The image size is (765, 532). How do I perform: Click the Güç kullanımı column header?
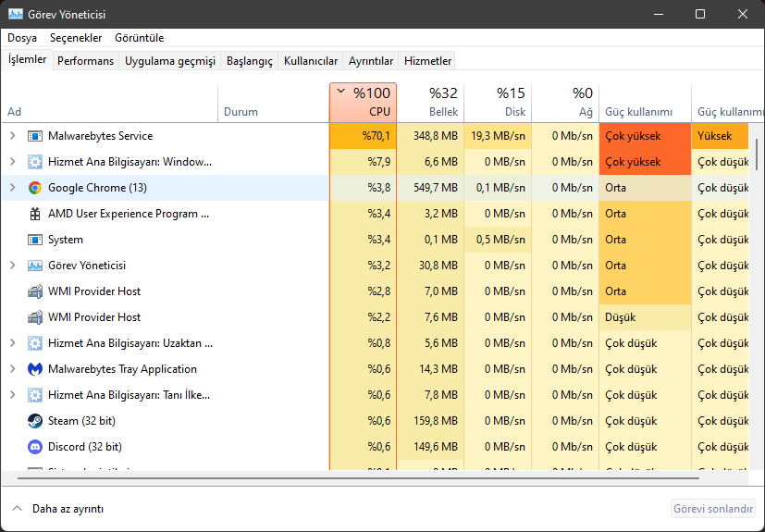645,103
